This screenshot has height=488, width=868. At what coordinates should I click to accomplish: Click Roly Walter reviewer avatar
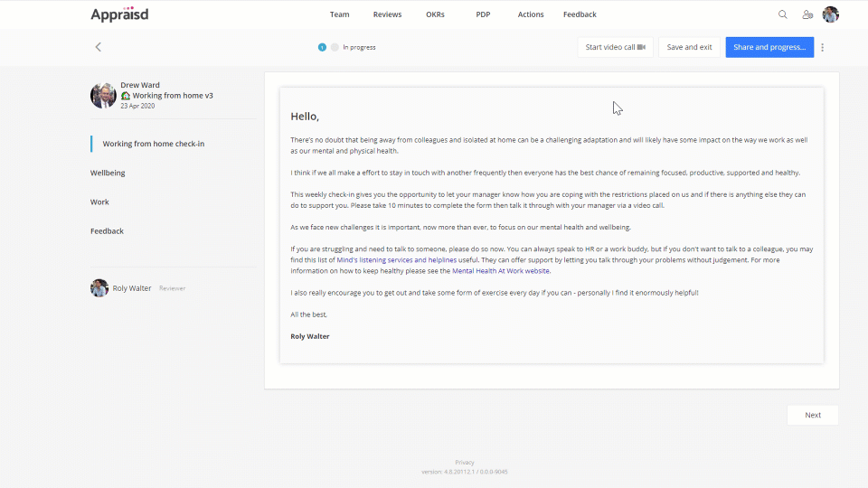(x=99, y=287)
